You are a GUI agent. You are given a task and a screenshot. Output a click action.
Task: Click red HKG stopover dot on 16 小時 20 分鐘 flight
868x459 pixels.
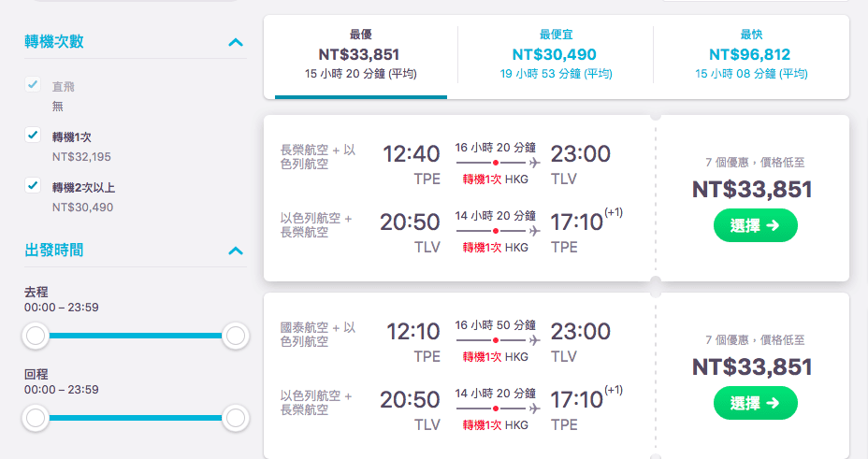[x=496, y=164]
